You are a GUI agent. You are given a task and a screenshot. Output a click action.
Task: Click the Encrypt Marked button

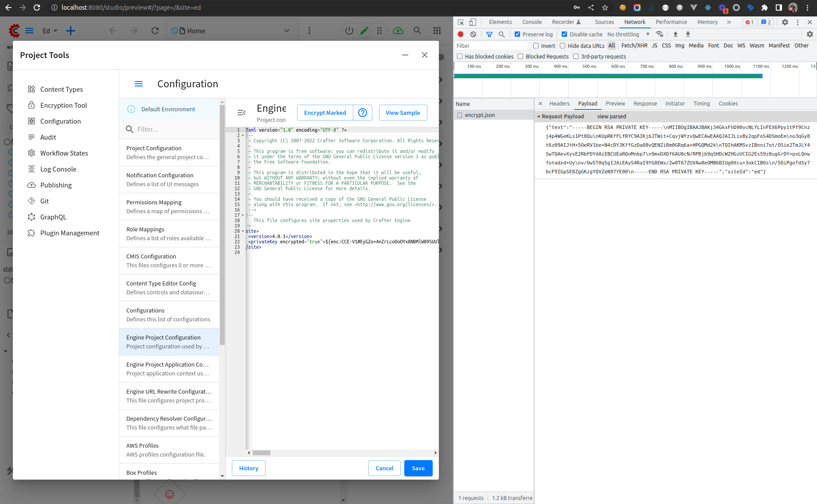tap(324, 113)
